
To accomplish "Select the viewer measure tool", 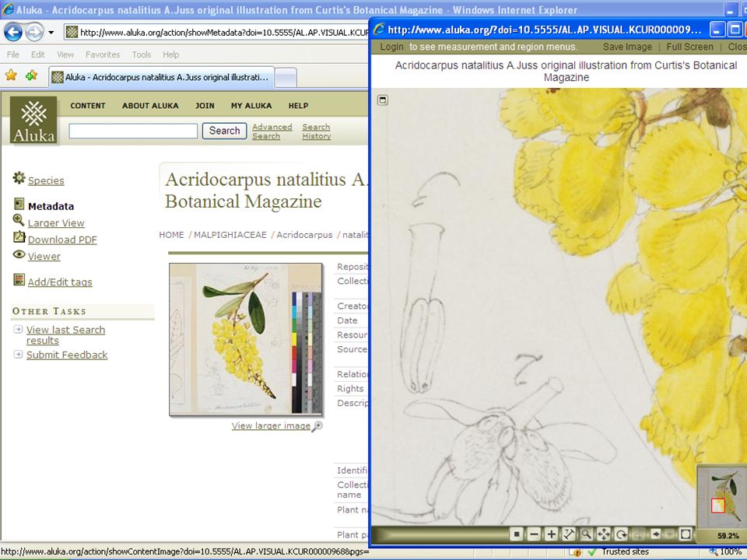I will [569, 534].
